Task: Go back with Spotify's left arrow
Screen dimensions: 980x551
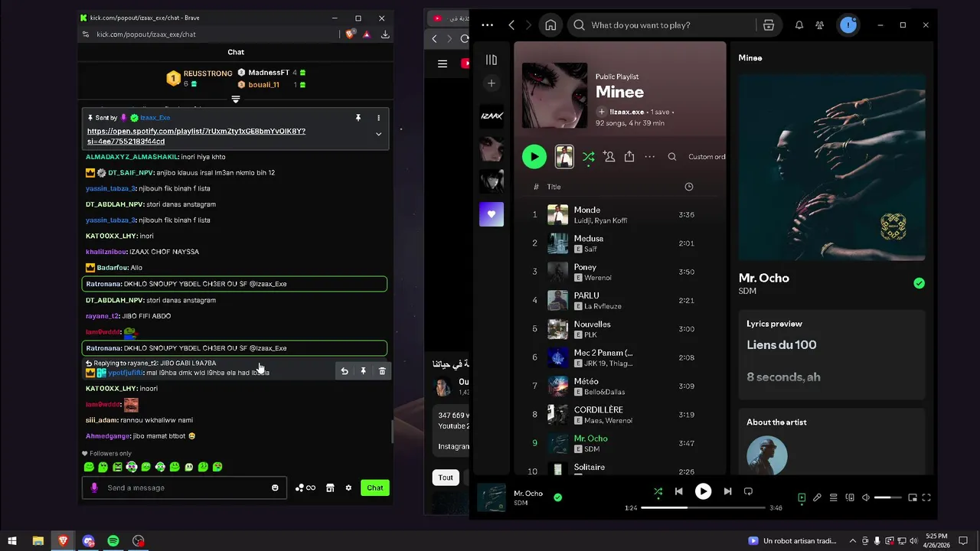Action: (x=511, y=25)
